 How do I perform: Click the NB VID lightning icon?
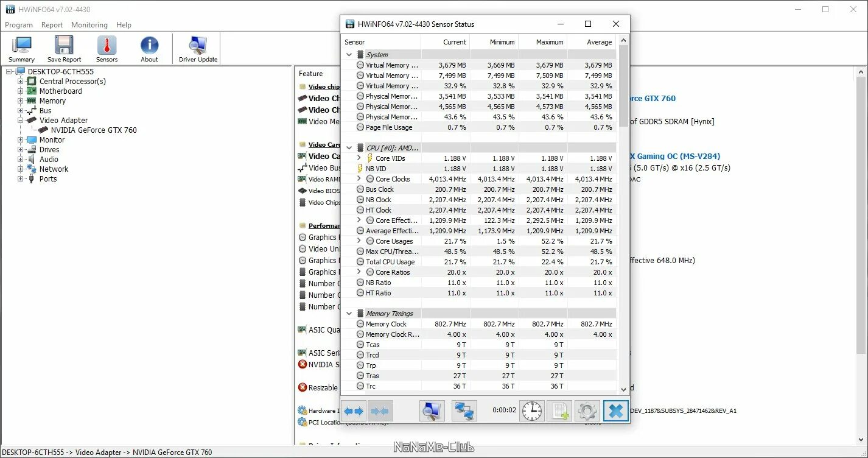(x=360, y=169)
